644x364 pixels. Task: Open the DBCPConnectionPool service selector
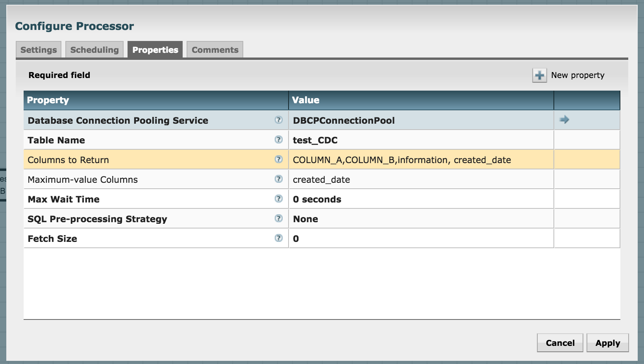click(x=394, y=121)
